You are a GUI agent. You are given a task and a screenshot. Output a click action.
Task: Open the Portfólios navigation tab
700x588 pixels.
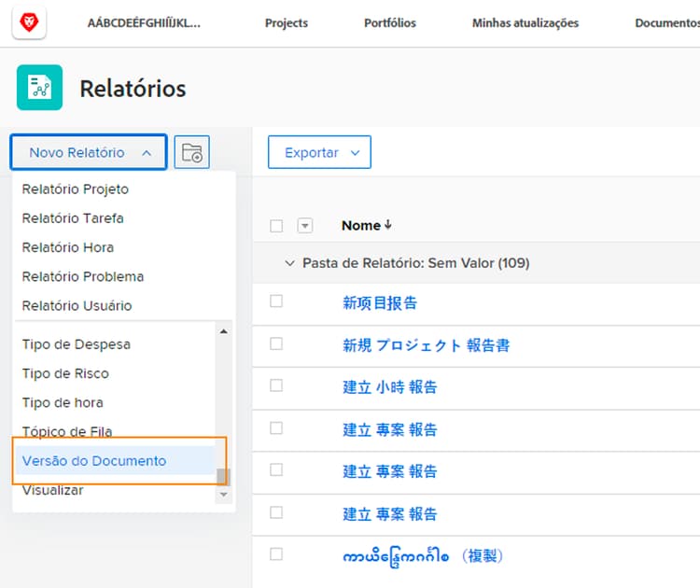(390, 22)
